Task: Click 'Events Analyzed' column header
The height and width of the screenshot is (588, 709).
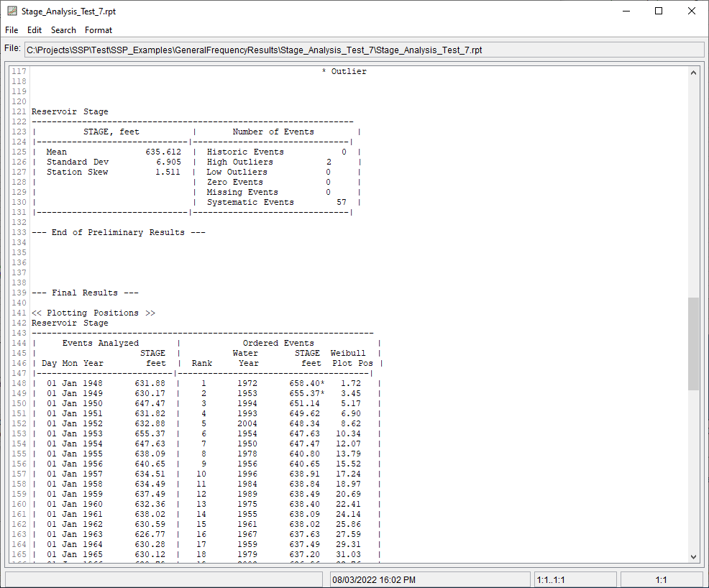Action: (101, 343)
